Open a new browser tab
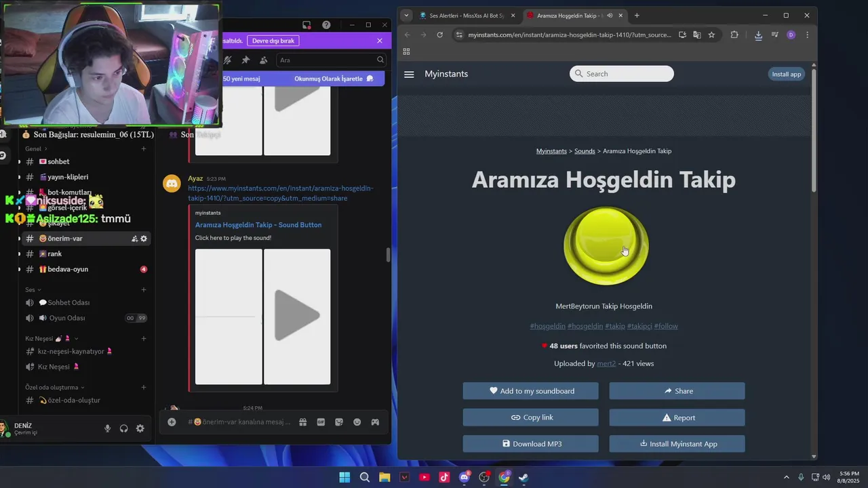This screenshot has height=488, width=868. [x=637, y=16]
